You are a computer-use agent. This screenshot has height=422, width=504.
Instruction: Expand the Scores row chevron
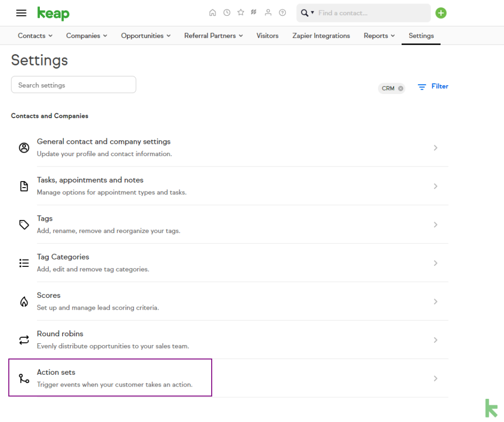click(436, 301)
